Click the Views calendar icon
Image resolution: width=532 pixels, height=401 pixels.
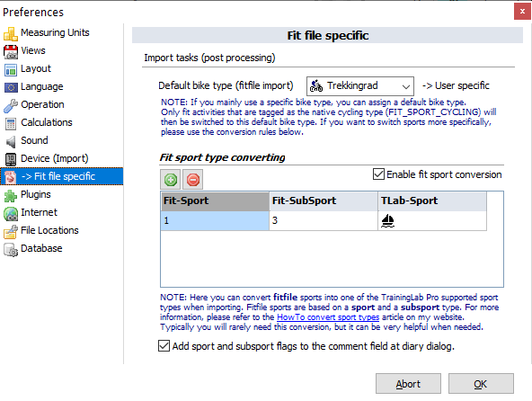11,51
